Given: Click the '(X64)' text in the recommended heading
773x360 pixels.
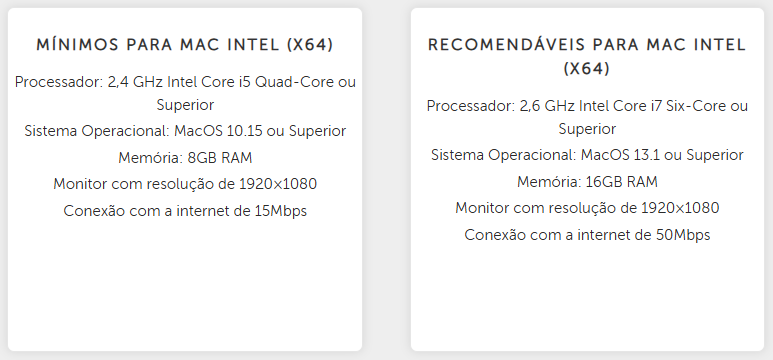Looking at the screenshot, I should 587,69.
